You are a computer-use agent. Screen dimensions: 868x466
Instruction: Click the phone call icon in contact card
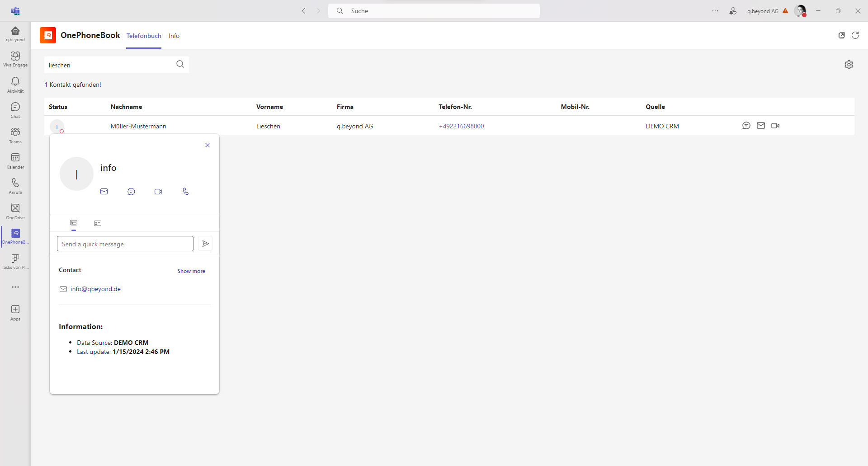tap(186, 192)
